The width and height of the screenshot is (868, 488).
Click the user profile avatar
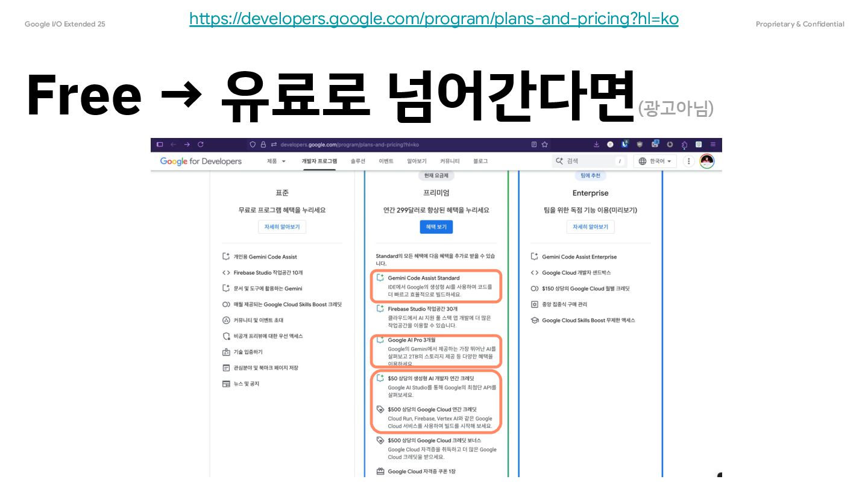pos(707,161)
